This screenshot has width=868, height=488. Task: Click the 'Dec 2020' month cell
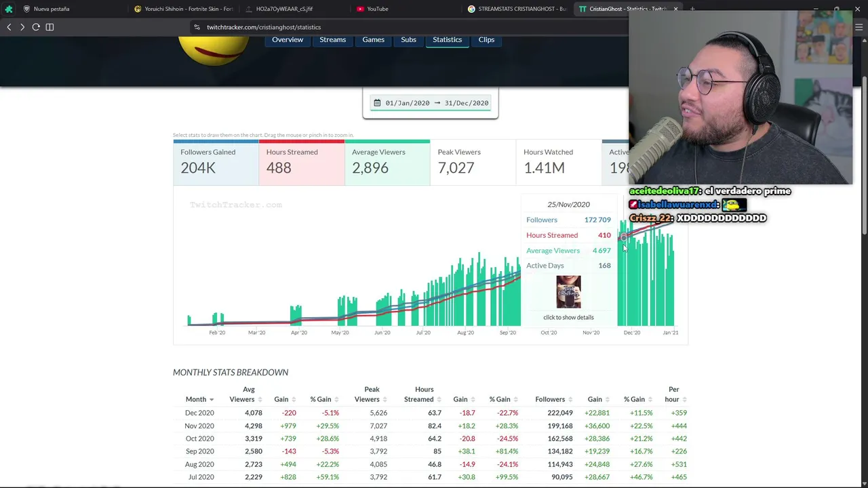(x=199, y=413)
